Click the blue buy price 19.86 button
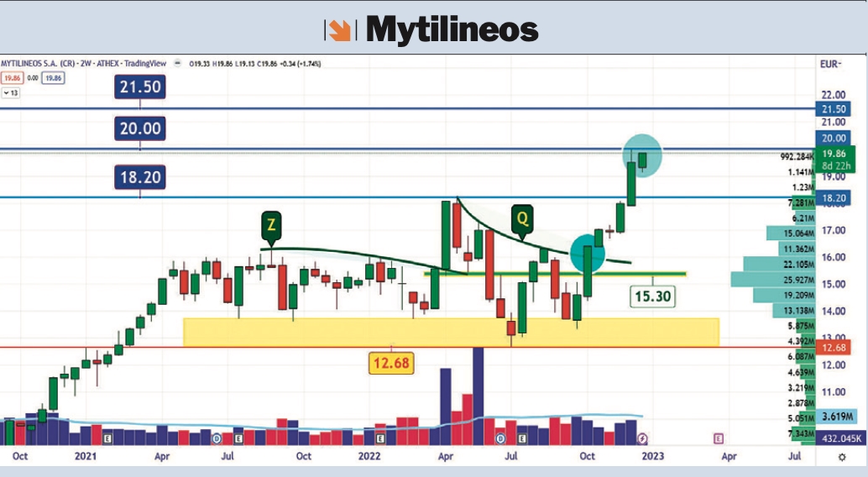The width and height of the screenshot is (868, 477). (54, 78)
